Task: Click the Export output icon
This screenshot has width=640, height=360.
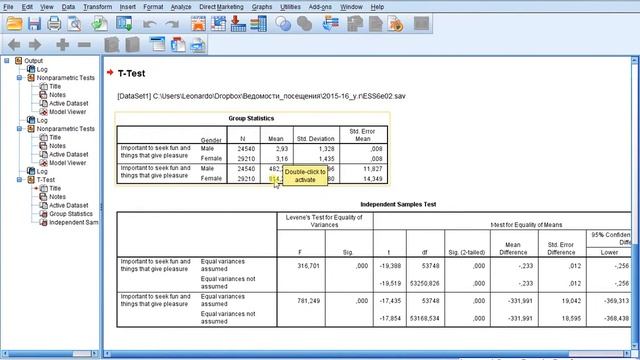Action: tap(99, 24)
